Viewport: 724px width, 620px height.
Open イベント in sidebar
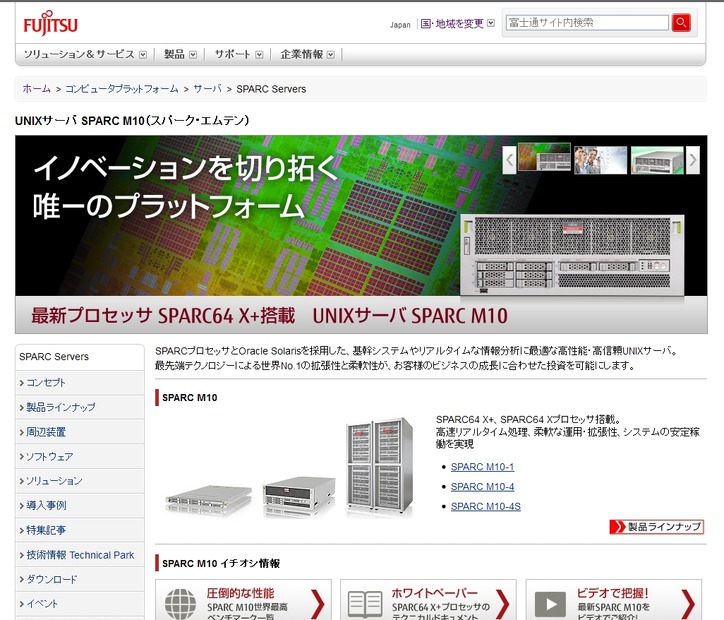click(79, 604)
